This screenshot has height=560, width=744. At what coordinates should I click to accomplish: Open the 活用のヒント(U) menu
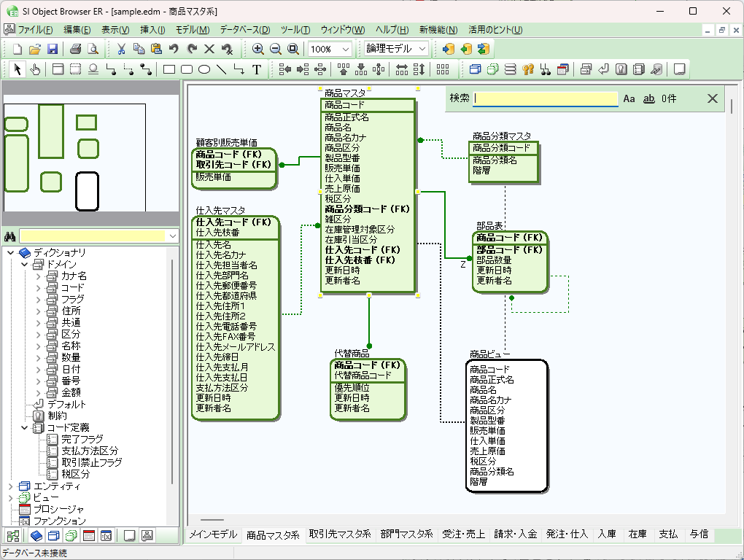coord(495,30)
